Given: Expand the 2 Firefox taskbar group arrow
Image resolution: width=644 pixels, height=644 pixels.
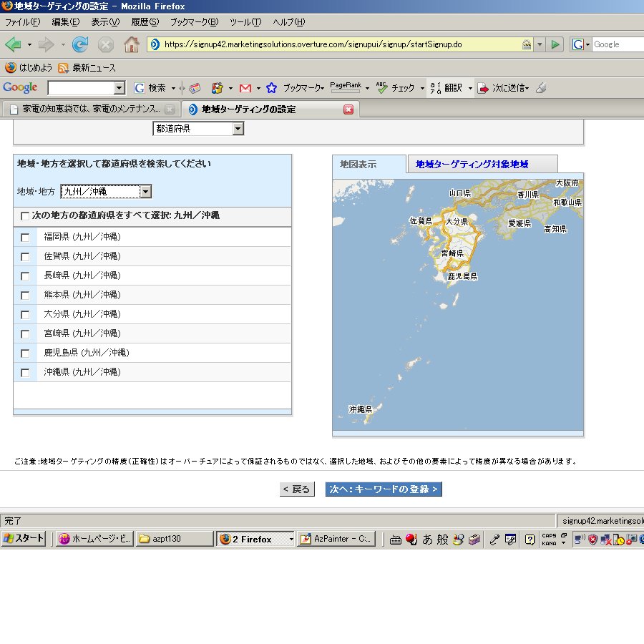Looking at the screenshot, I should (x=291, y=540).
